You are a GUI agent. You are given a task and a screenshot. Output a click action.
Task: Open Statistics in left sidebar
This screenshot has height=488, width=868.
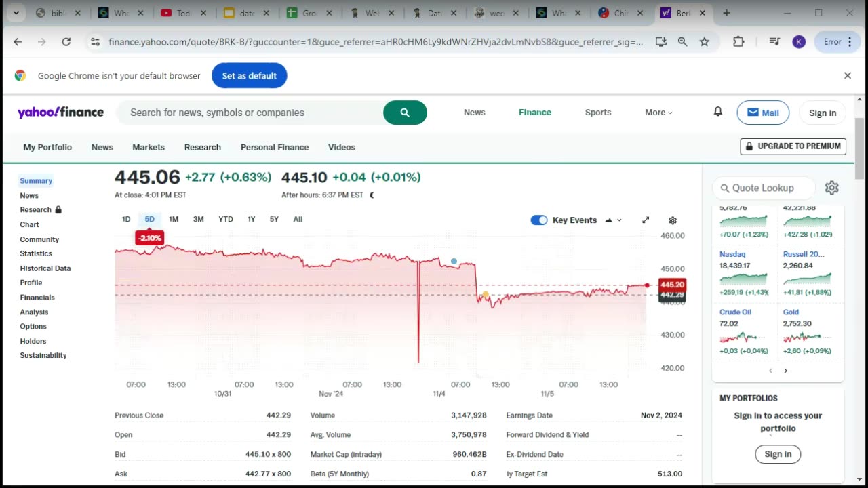[x=36, y=253]
